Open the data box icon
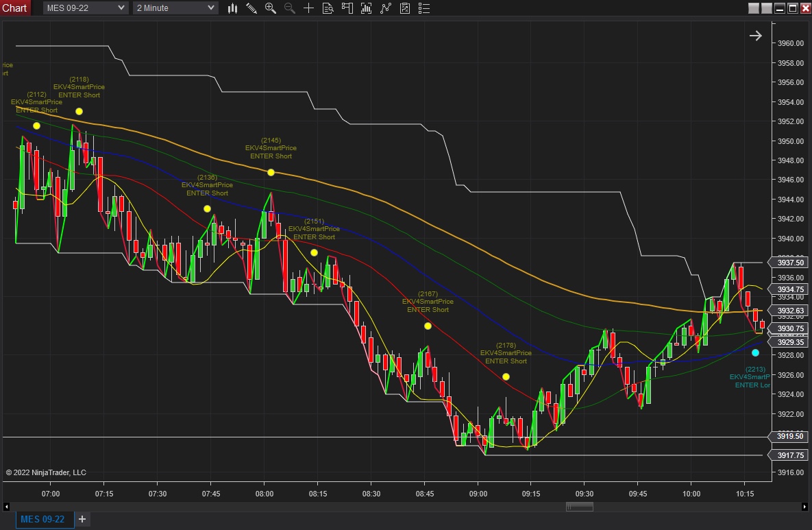 328,8
